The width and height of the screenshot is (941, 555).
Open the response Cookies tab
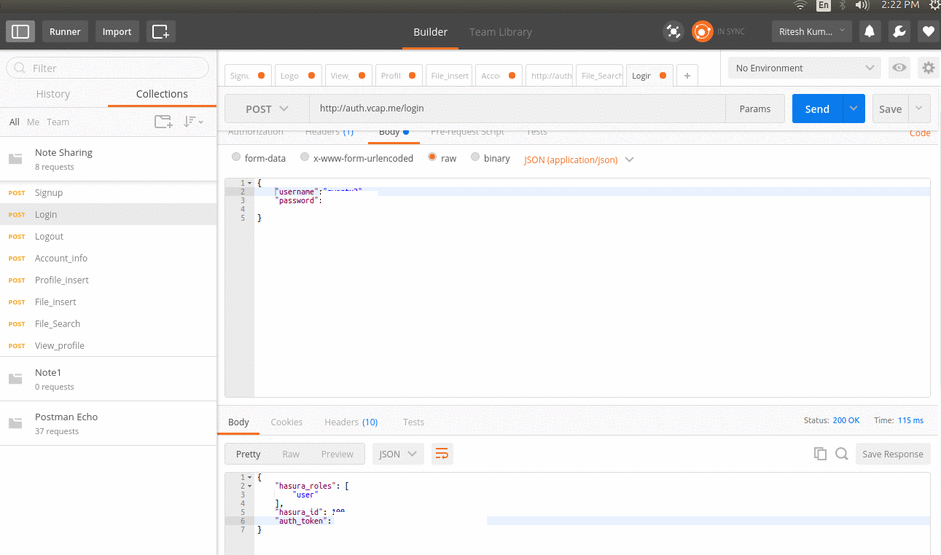click(286, 422)
